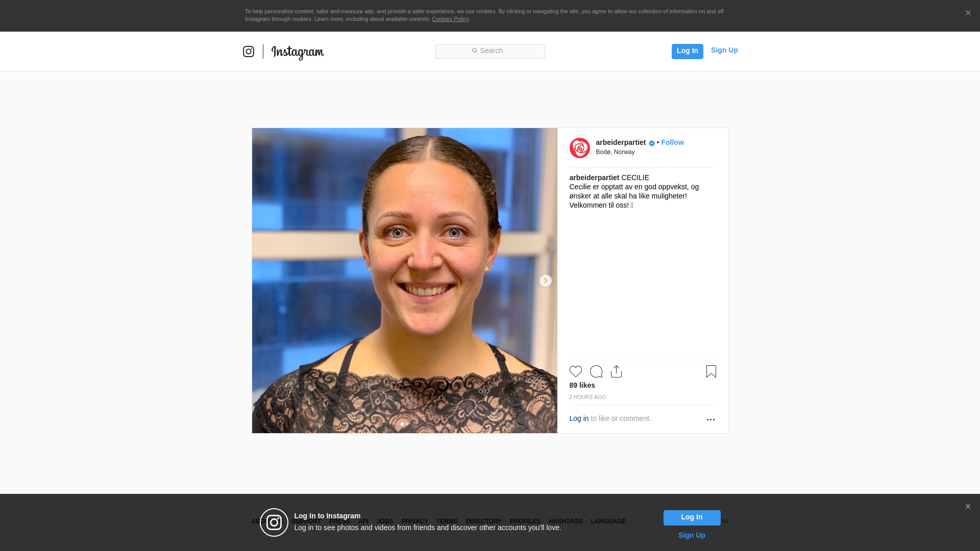The image size is (980, 551).
Task: Open the 2 HOURS AGO timestamp
Action: pos(587,397)
